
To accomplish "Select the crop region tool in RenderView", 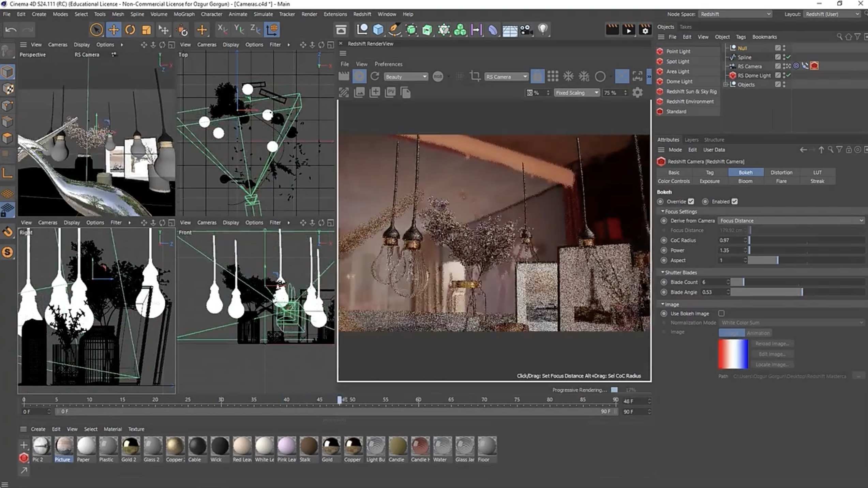I will click(475, 76).
